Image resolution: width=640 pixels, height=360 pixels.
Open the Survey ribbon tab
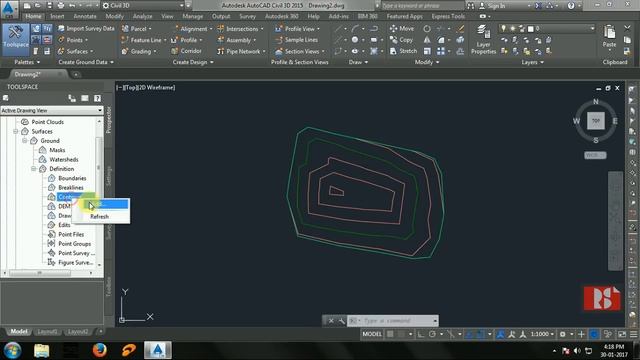[x=247, y=16]
